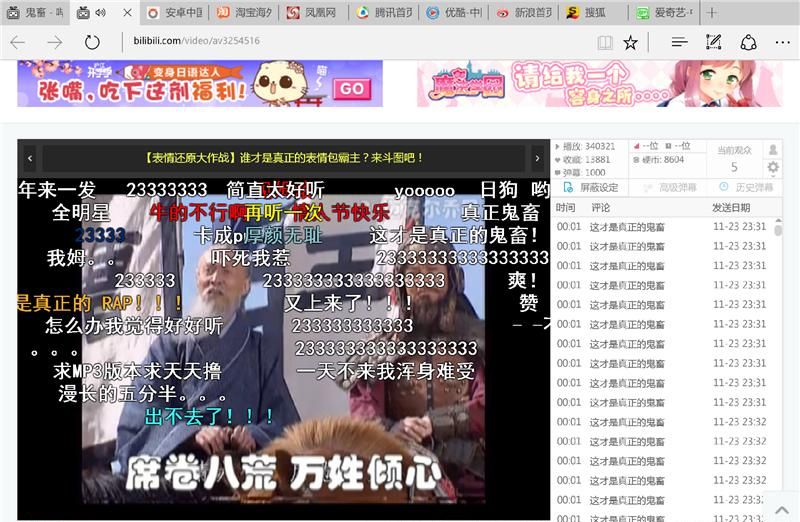Click the video frame showing 席卷八荒 subtitle
Viewport: 800px width, 522px height.
click(x=283, y=349)
